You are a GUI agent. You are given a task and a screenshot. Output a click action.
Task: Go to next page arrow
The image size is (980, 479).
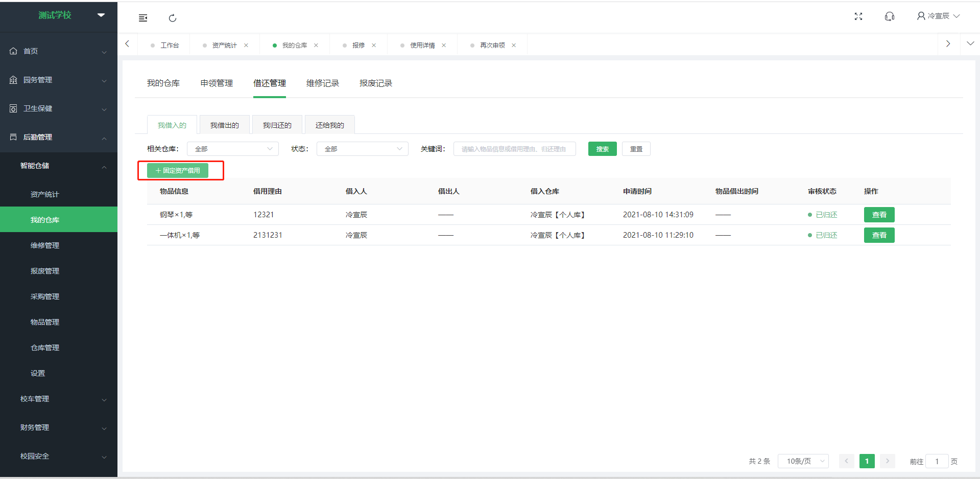click(x=888, y=461)
